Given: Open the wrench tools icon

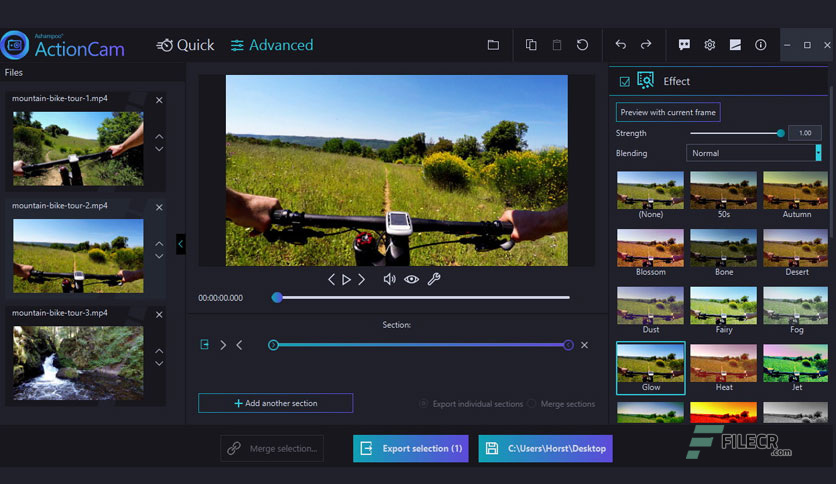Looking at the screenshot, I should point(434,279).
